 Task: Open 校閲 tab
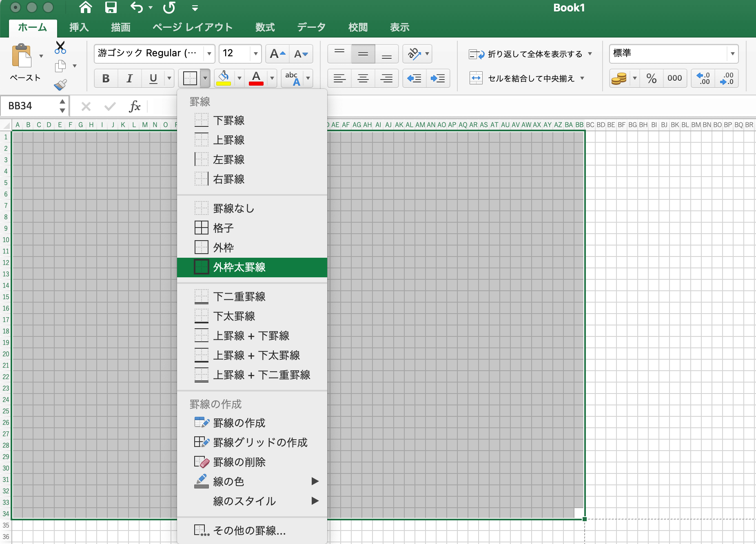pos(358,27)
